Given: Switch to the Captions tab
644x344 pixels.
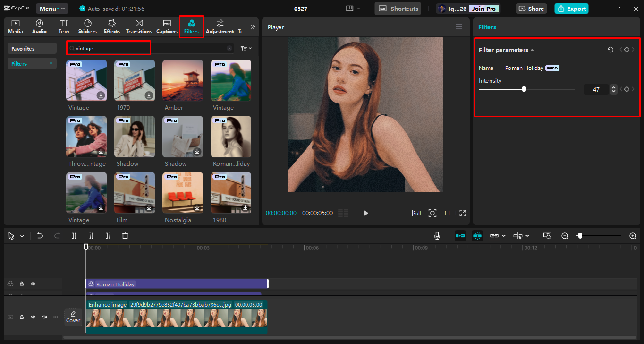Looking at the screenshot, I should click(166, 26).
